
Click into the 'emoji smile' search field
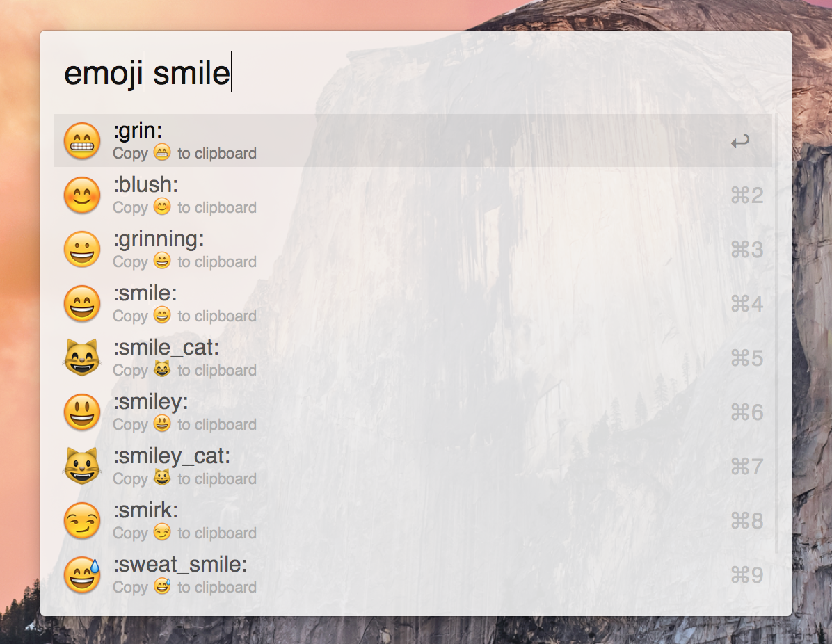pos(415,72)
